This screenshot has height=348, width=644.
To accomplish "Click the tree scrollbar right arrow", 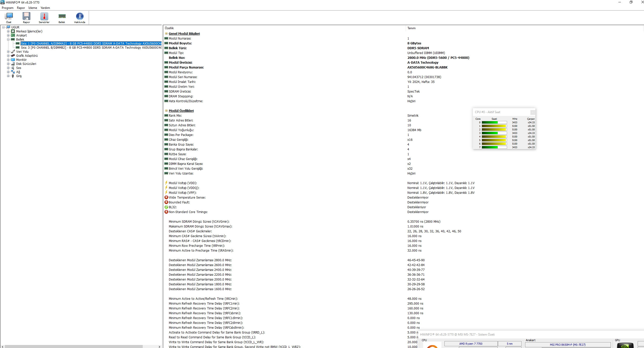I will point(159,346).
